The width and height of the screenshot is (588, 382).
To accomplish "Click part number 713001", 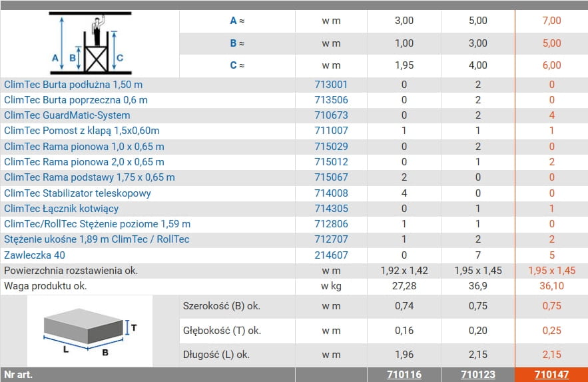I will (x=331, y=85).
